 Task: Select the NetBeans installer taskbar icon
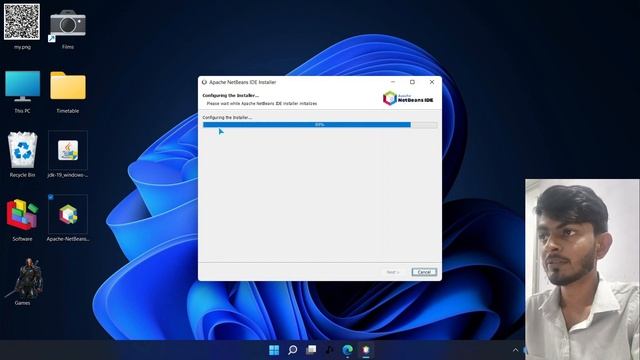click(x=366, y=350)
